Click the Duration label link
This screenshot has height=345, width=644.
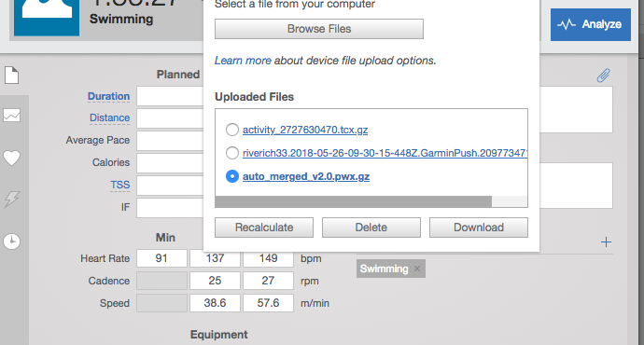108,96
